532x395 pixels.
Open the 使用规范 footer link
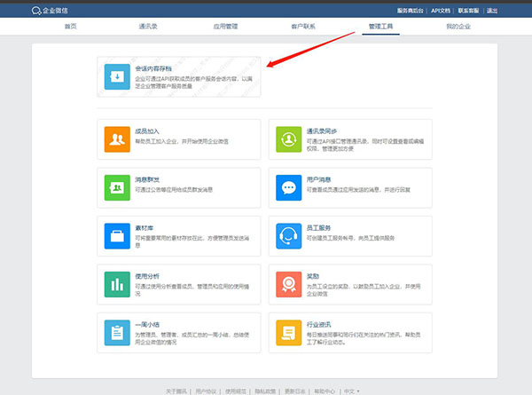click(x=236, y=391)
